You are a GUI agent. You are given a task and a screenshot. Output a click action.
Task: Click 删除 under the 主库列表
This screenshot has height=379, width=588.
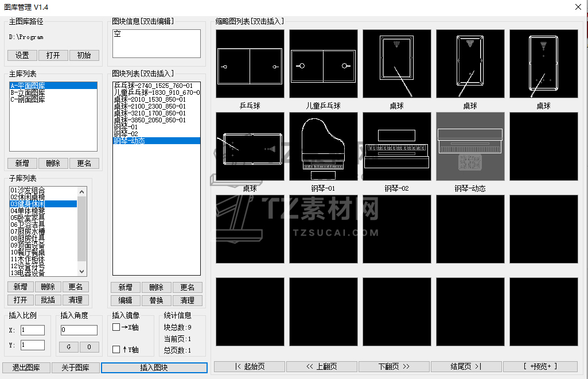coord(53,163)
